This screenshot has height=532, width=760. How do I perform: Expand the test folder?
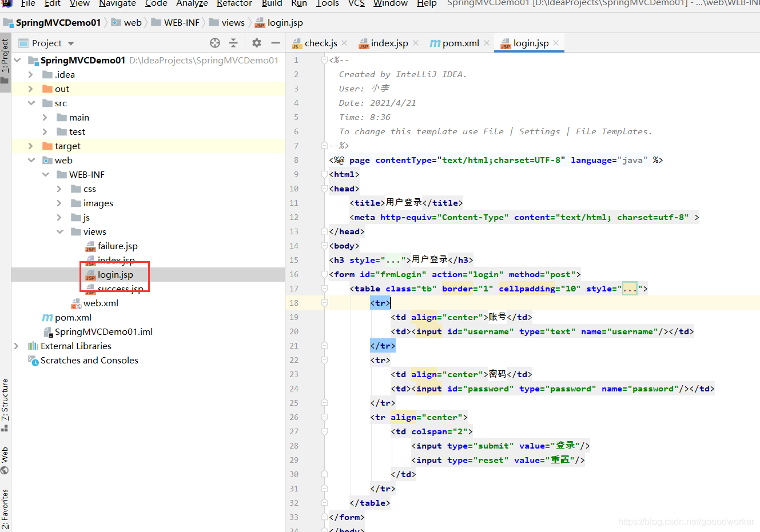(45, 131)
